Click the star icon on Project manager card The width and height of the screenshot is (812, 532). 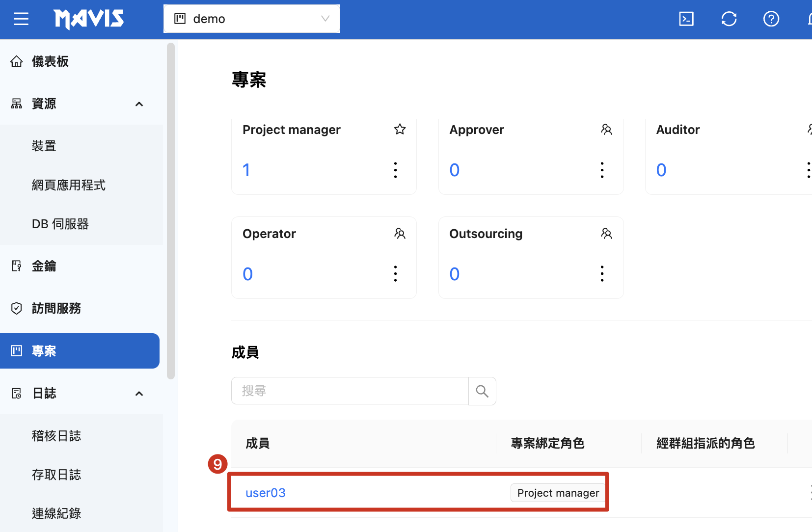pyautogui.click(x=400, y=129)
